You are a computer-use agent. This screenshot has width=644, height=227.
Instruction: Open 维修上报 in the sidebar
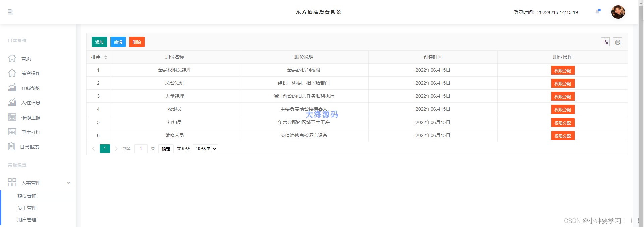(x=31, y=118)
